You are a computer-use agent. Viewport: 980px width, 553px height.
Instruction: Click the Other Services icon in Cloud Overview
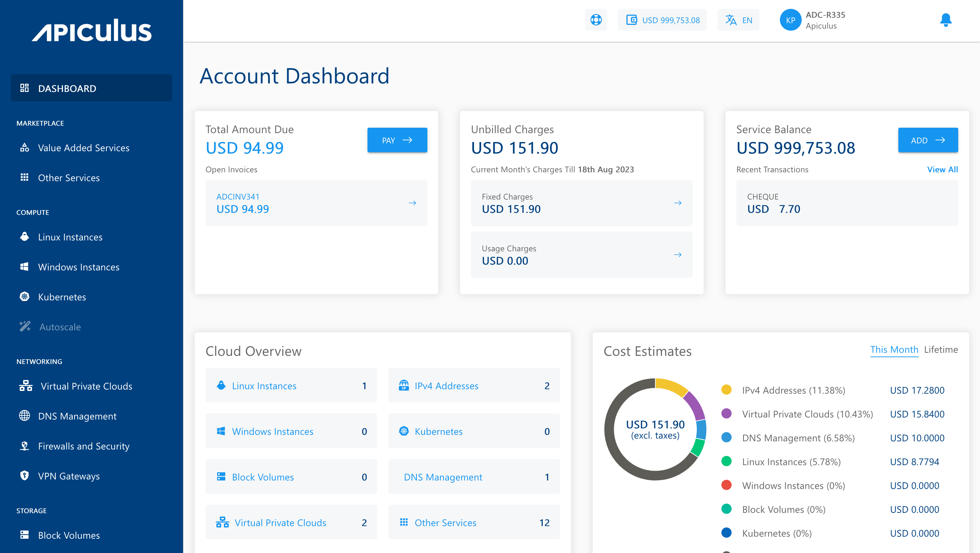pyautogui.click(x=404, y=522)
